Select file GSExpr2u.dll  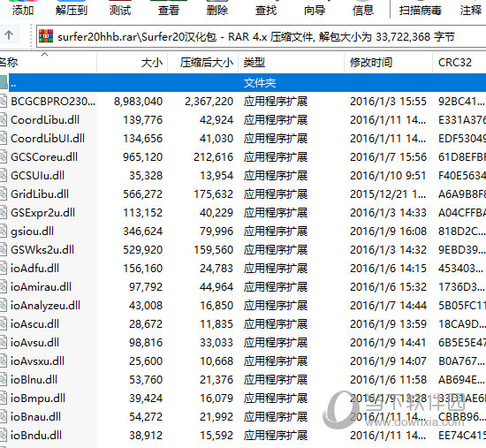pos(42,213)
